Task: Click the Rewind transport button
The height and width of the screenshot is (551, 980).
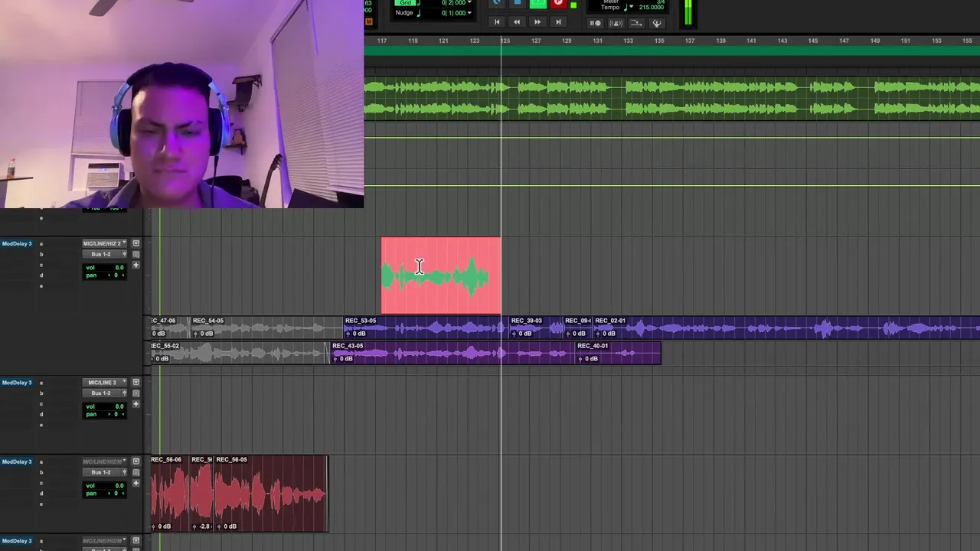Action: click(x=517, y=22)
